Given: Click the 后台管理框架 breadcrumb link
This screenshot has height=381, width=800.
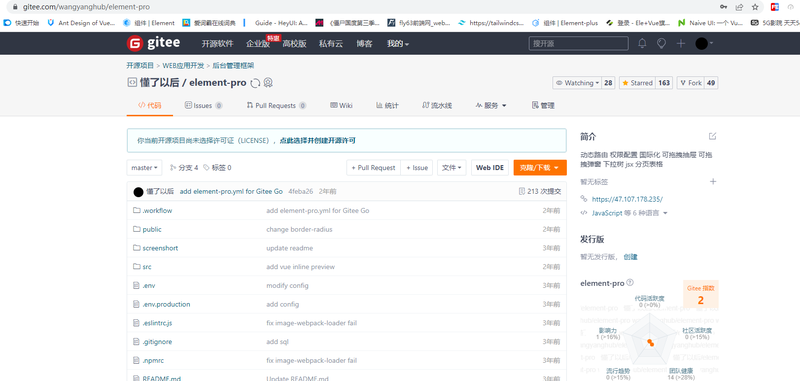Looking at the screenshot, I should tap(233, 66).
